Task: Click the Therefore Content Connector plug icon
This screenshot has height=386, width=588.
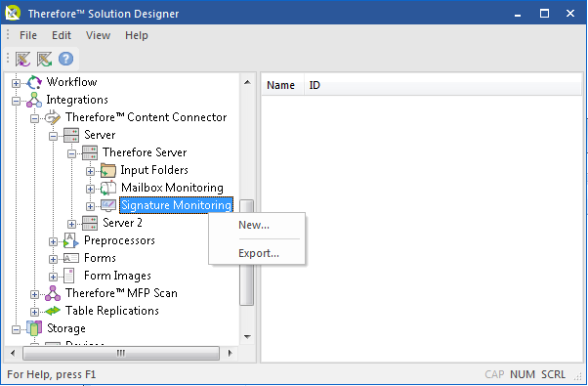Action: pos(53,117)
